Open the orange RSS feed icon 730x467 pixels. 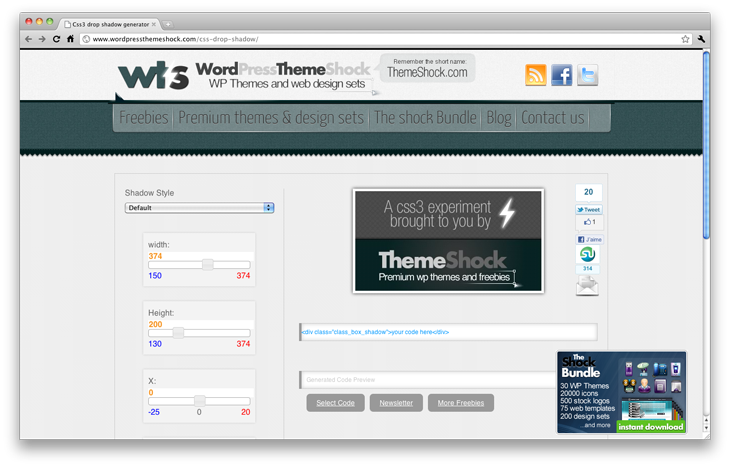tap(535, 75)
